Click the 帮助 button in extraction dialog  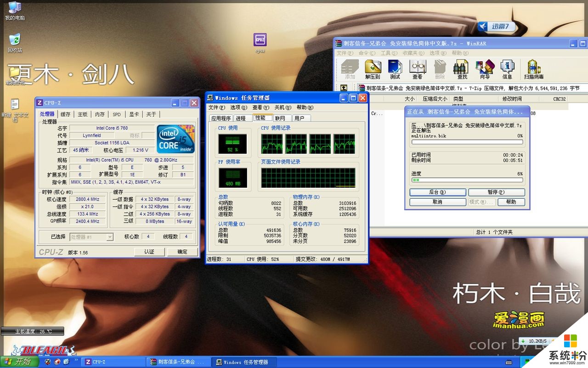511,202
